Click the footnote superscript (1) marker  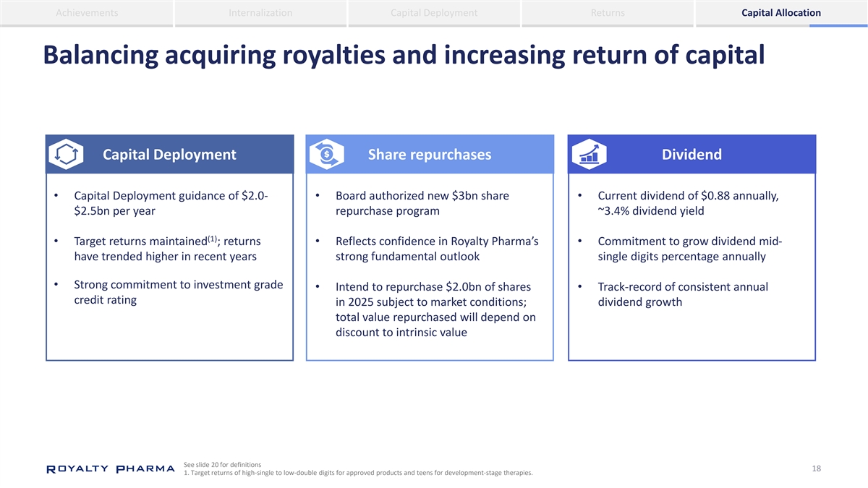[212, 237]
